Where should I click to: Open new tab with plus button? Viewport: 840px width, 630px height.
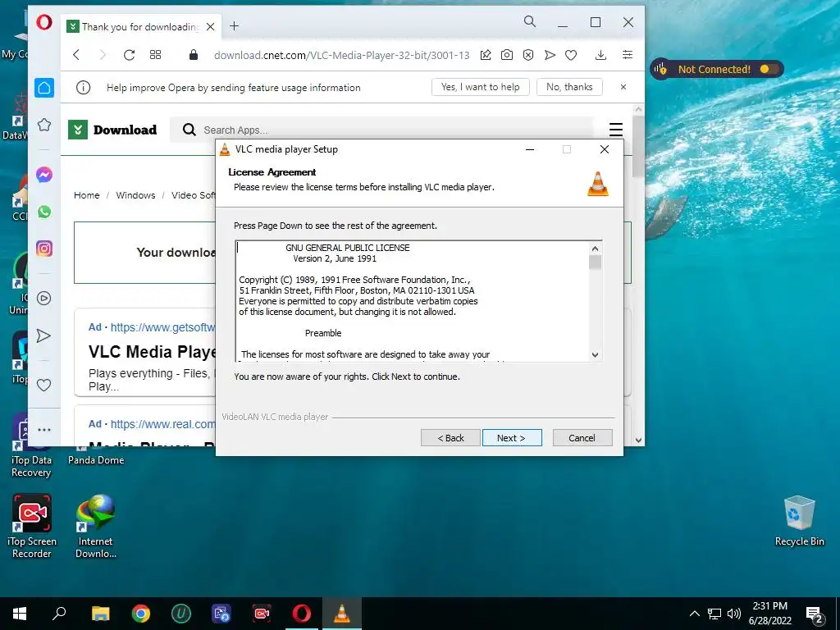[234, 26]
